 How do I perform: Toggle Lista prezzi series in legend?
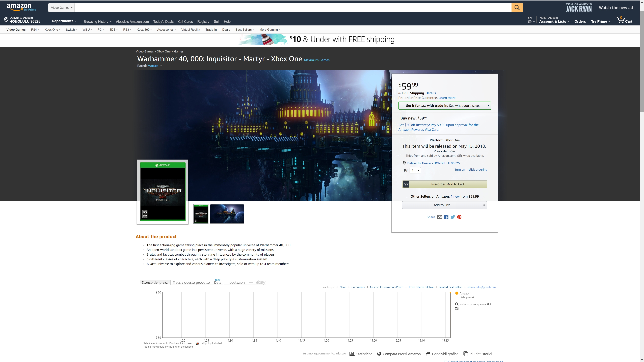coord(466,297)
